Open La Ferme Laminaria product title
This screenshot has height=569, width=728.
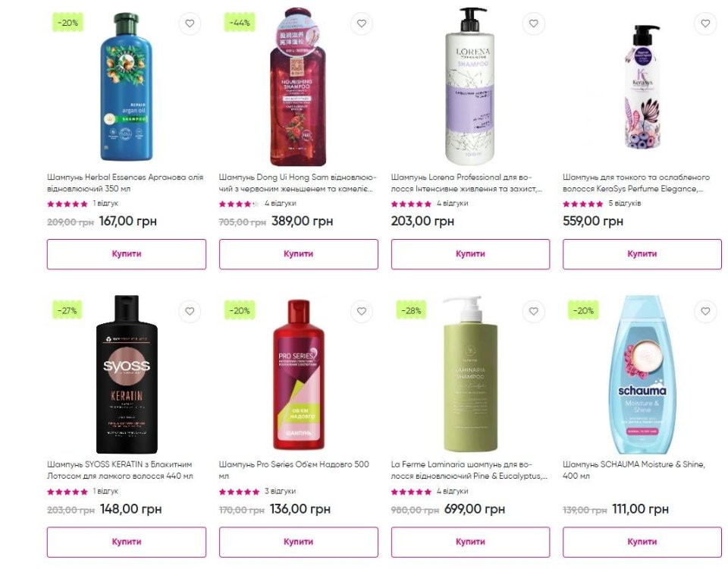click(469, 470)
